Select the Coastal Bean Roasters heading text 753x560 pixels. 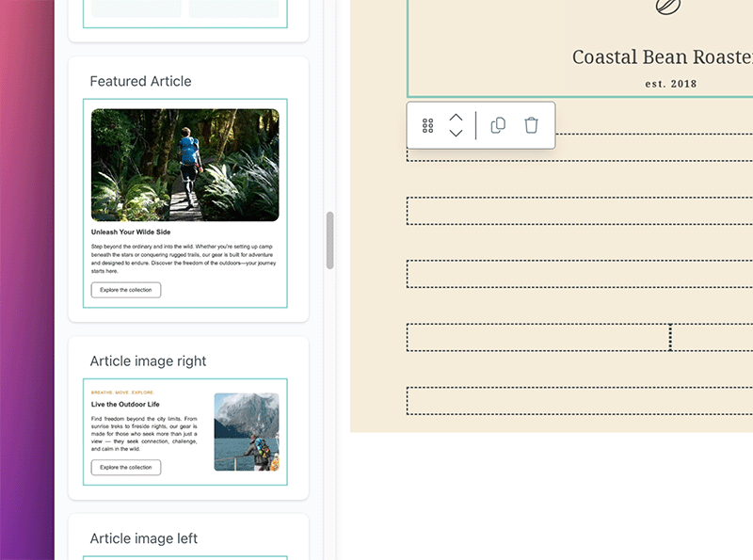(662, 57)
